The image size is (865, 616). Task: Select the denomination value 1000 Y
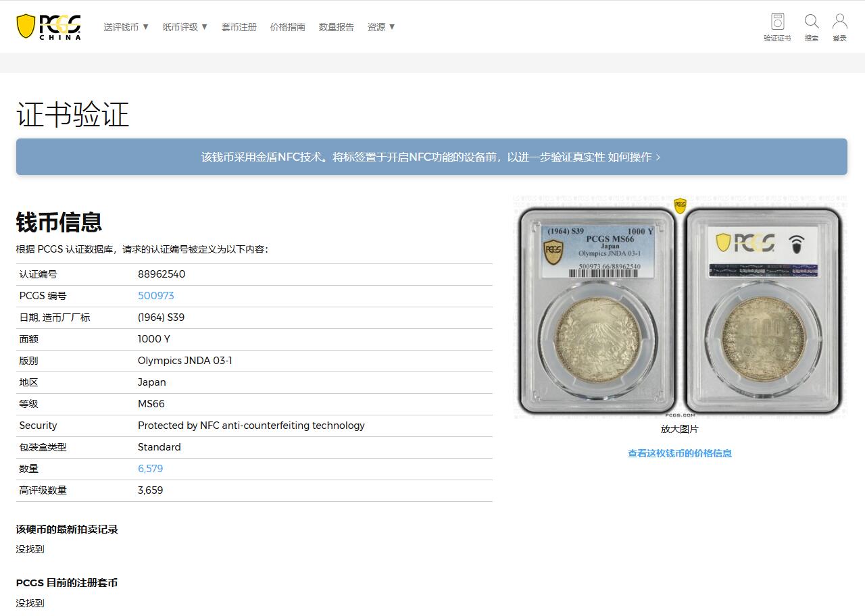pyautogui.click(x=154, y=339)
